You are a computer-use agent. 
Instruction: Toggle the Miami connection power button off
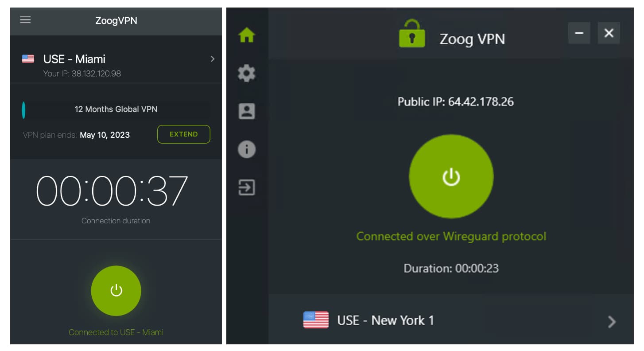click(116, 291)
